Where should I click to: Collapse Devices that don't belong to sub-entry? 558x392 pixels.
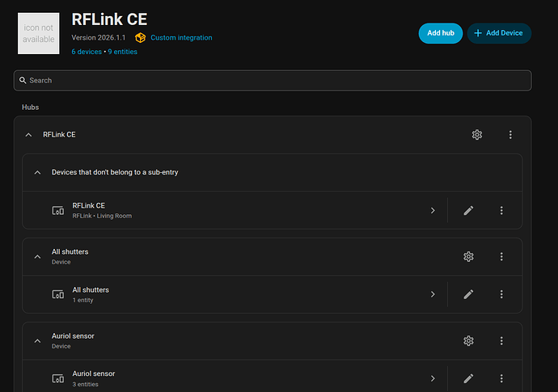pos(37,172)
